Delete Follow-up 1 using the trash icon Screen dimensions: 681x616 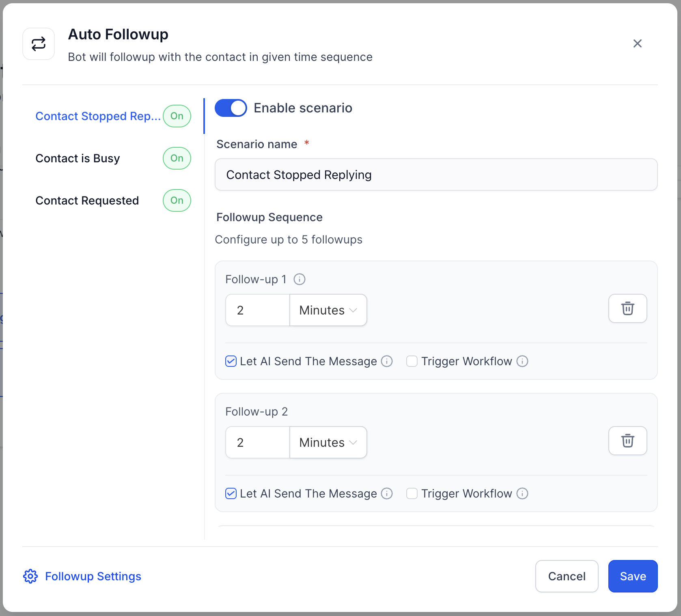click(627, 308)
